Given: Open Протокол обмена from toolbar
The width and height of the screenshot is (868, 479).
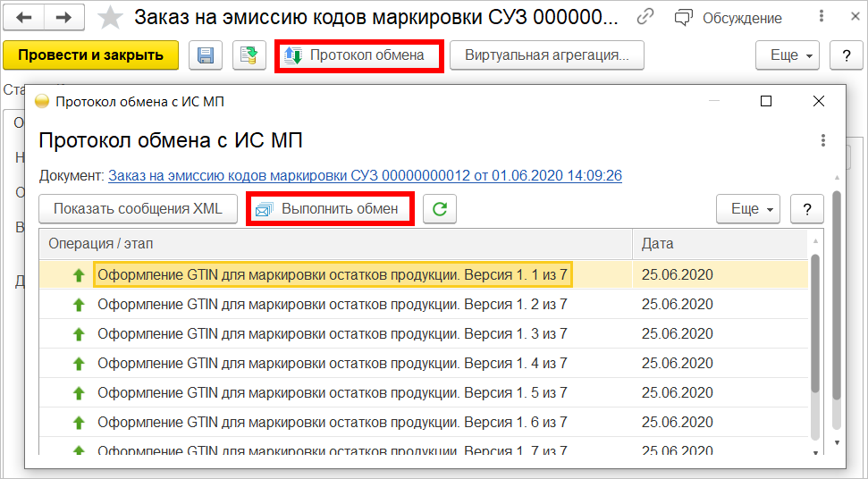Looking at the screenshot, I should [358, 55].
